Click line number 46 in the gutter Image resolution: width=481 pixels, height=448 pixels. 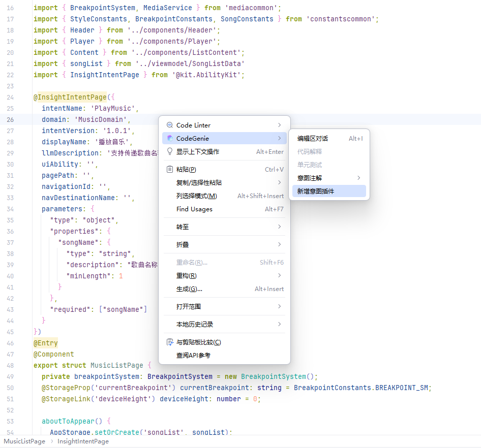click(x=10, y=343)
